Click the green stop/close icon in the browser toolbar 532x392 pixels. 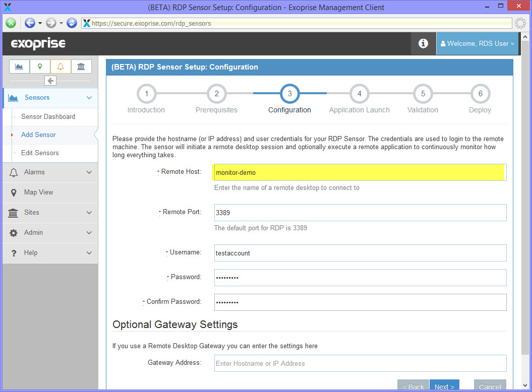(x=11, y=23)
